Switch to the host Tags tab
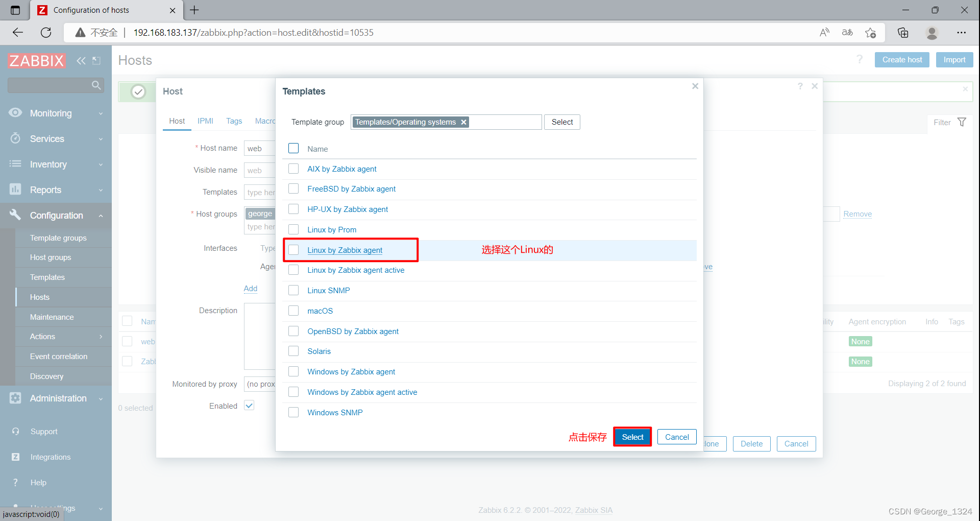The image size is (980, 521). click(x=234, y=121)
